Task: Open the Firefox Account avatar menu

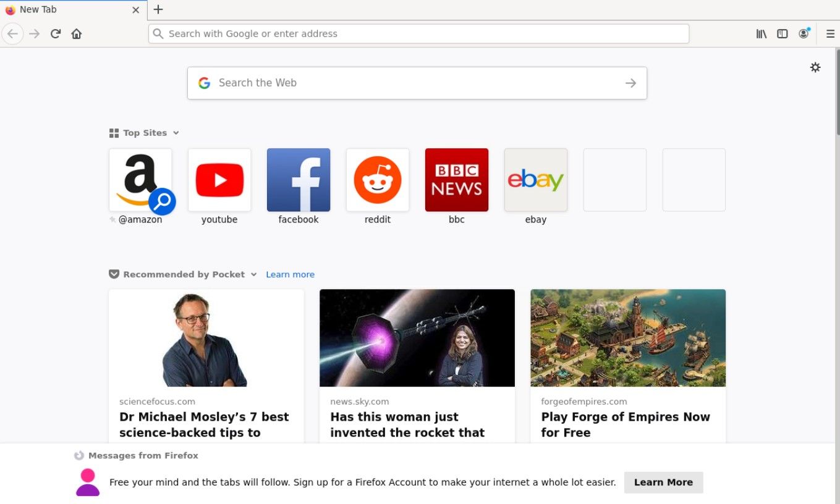Action: [x=804, y=34]
